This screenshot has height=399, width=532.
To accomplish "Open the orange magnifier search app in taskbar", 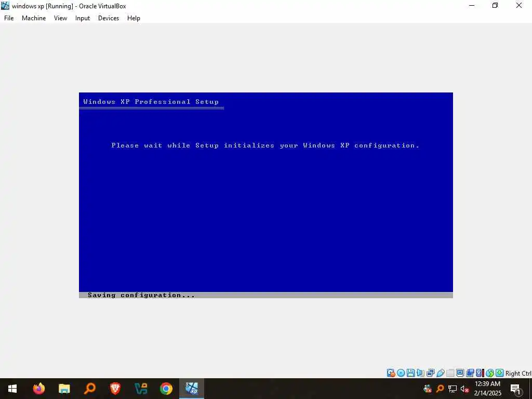I will click(89, 389).
